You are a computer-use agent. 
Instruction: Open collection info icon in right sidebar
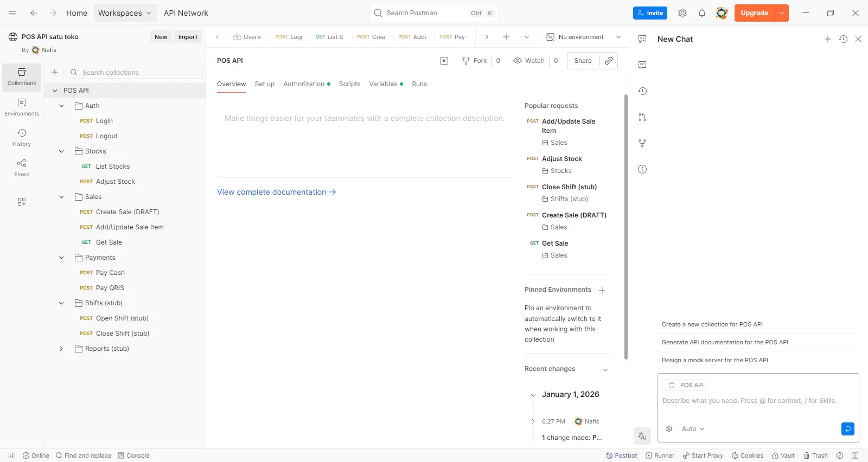pos(642,169)
